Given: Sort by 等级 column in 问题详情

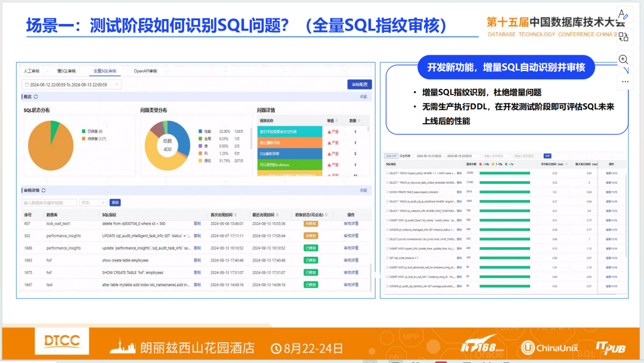Looking at the screenshot, I should (337, 121).
